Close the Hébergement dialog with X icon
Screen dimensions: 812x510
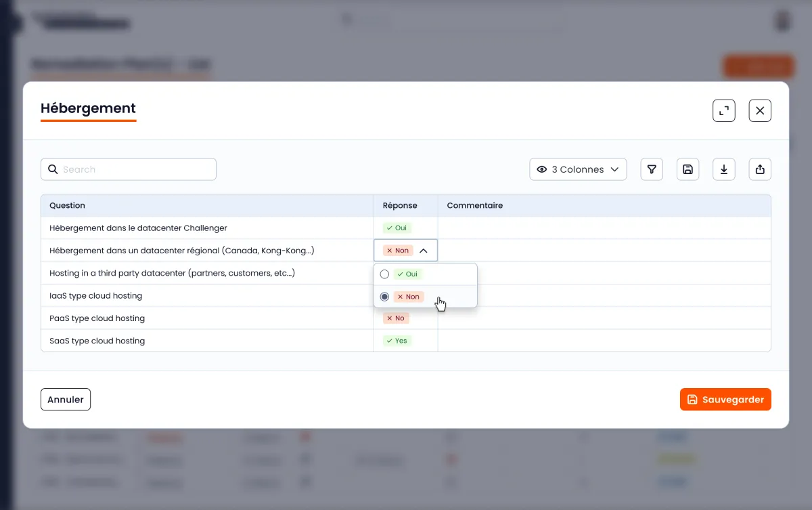click(760, 110)
